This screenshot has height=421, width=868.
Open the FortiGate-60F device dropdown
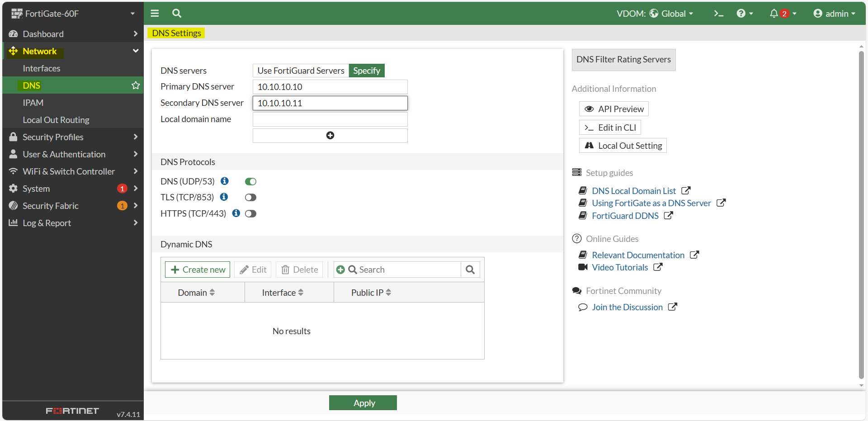(x=73, y=14)
